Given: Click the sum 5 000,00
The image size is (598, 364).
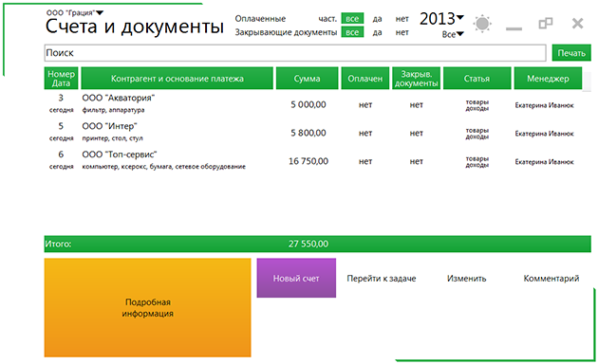Looking at the screenshot, I should tap(308, 104).
